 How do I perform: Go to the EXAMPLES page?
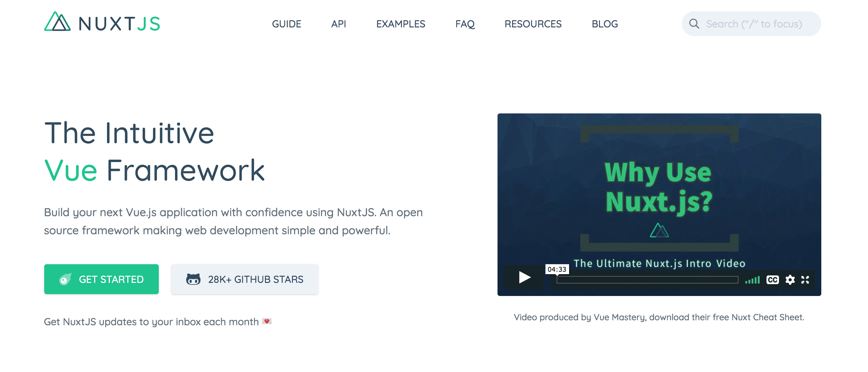[x=401, y=24]
